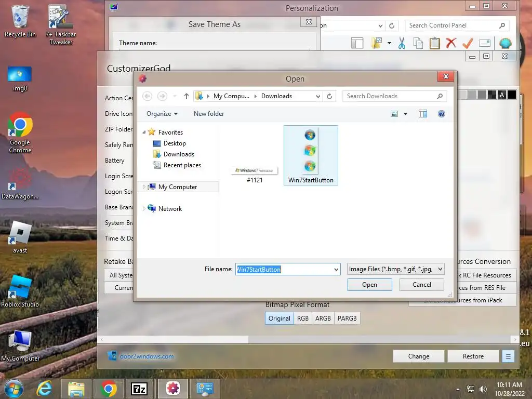Toggle the preview pane in Open dialog

[x=423, y=114]
